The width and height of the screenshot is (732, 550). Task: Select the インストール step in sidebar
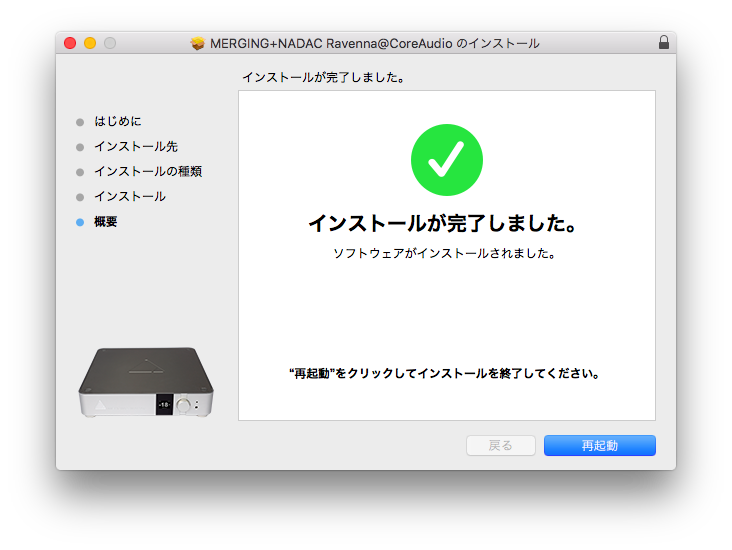click(x=130, y=197)
